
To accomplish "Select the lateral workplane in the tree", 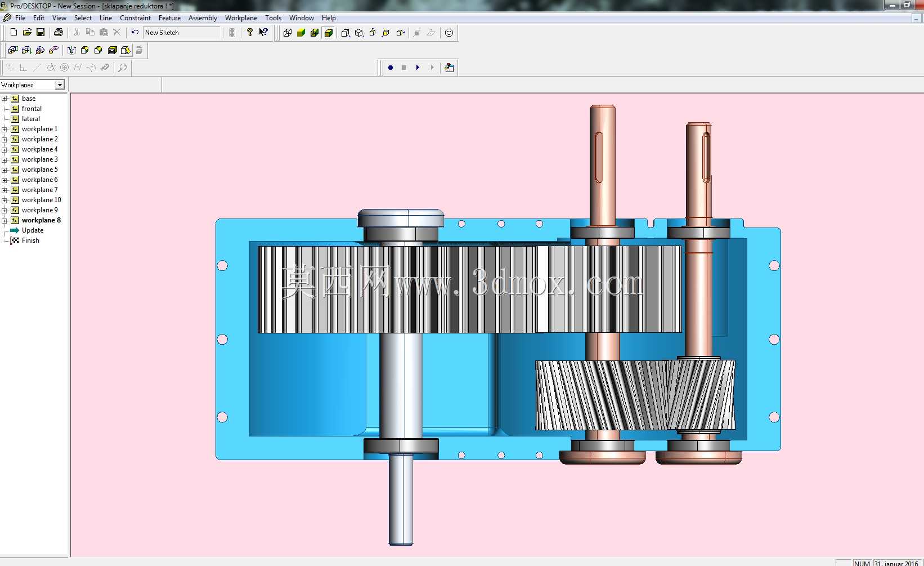I will pos(31,119).
